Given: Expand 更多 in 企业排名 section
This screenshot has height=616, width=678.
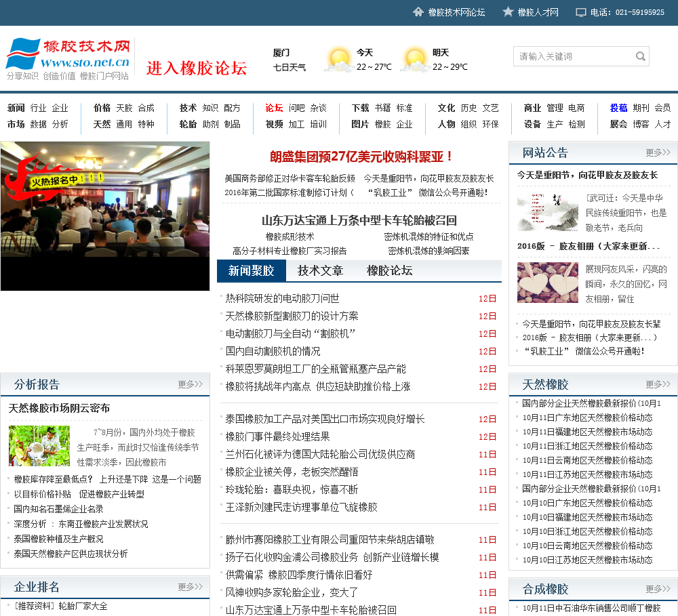Looking at the screenshot, I should [x=190, y=587].
